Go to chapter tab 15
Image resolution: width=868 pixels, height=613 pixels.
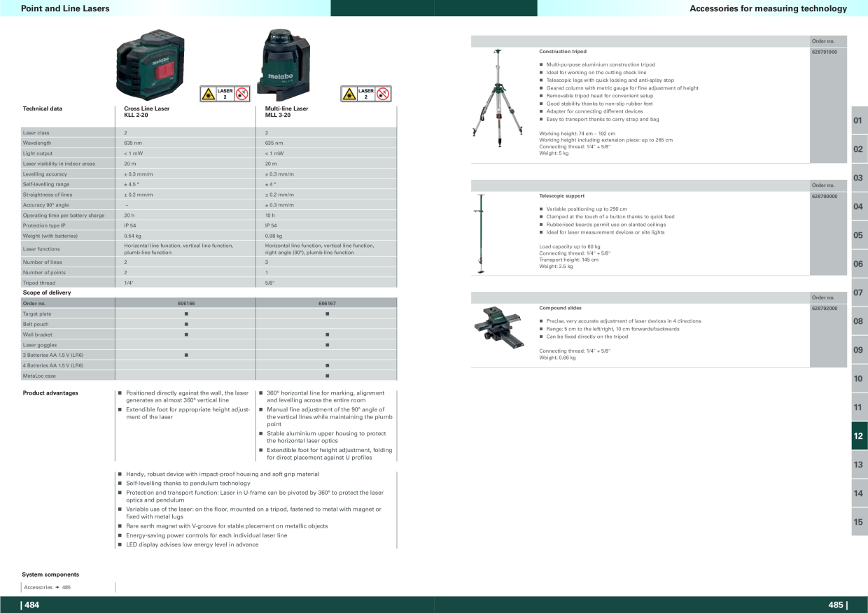pos(858,522)
